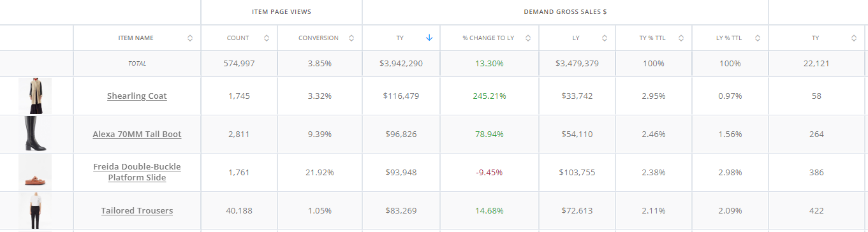
Task: Open the Tailored Trousers item link
Action: [x=137, y=211]
